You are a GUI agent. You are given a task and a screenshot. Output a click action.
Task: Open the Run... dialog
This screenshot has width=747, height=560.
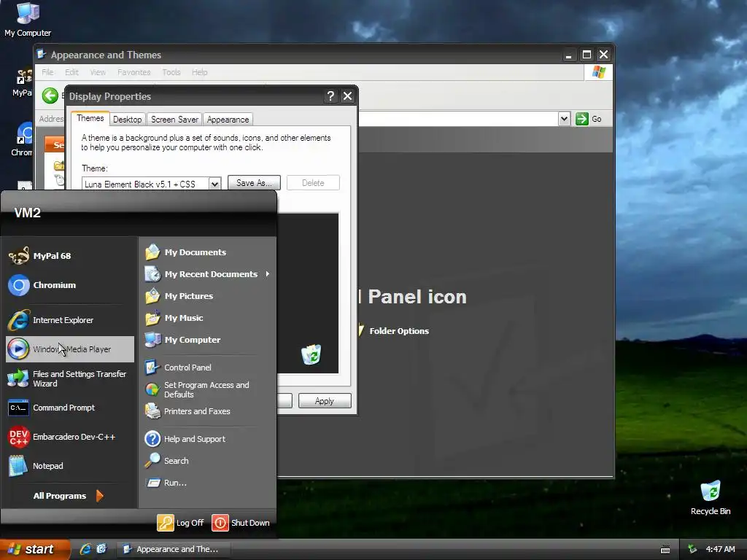(207, 483)
